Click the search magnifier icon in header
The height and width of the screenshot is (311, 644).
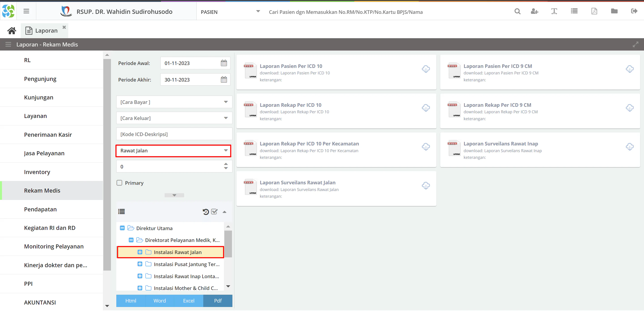[517, 11]
